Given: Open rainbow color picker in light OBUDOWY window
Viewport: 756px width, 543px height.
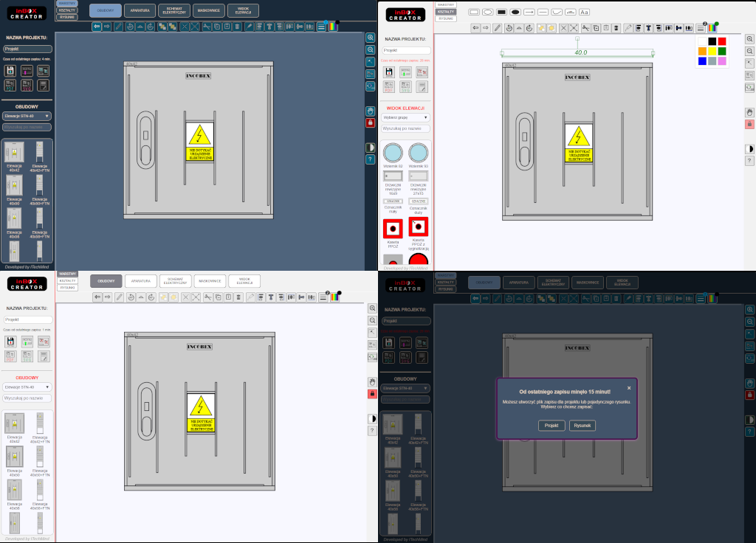Looking at the screenshot, I should (334, 297).
